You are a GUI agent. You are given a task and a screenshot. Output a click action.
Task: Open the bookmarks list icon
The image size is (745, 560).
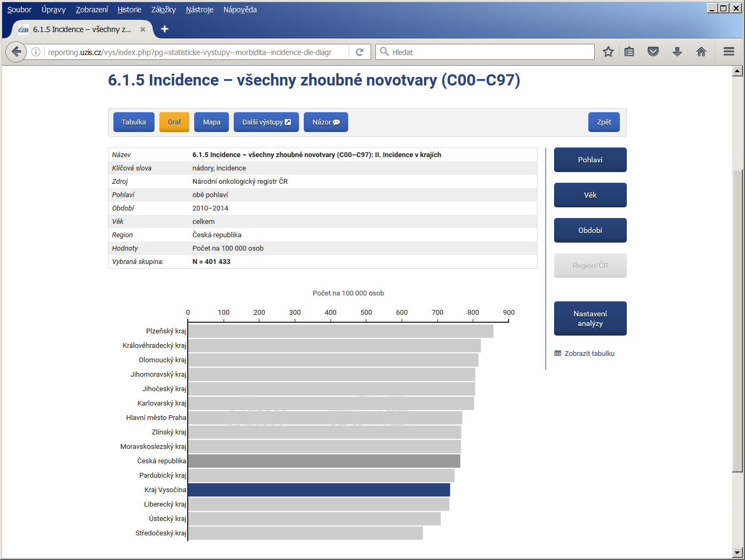pyautogui.click(x=629, y=52)
